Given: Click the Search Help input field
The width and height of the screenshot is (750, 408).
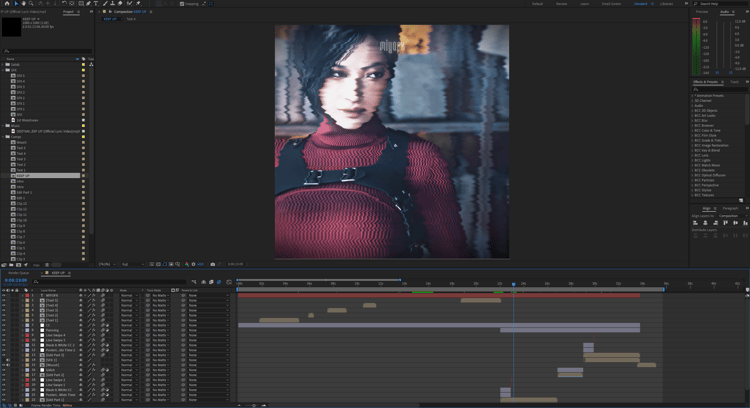Looking at the screenshot, I should 719,4.
